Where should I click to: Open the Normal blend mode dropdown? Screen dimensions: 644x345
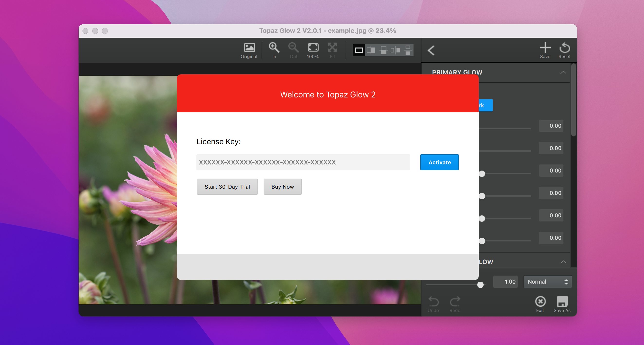548,282
